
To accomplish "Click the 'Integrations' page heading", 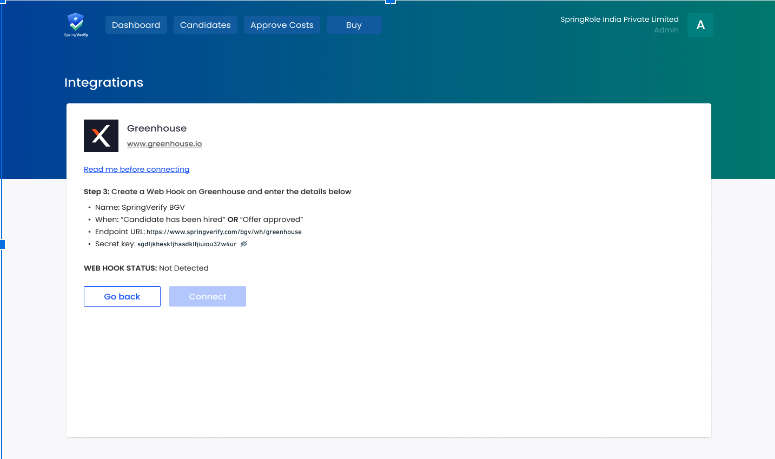I will pyautogui.click(x=104, y=83).
